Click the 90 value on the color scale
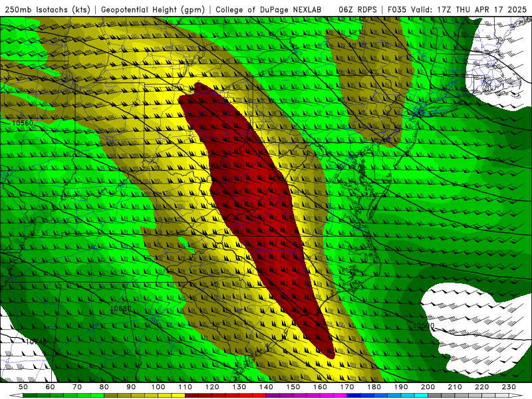The image size is (532, 399). tap(131, 387)
